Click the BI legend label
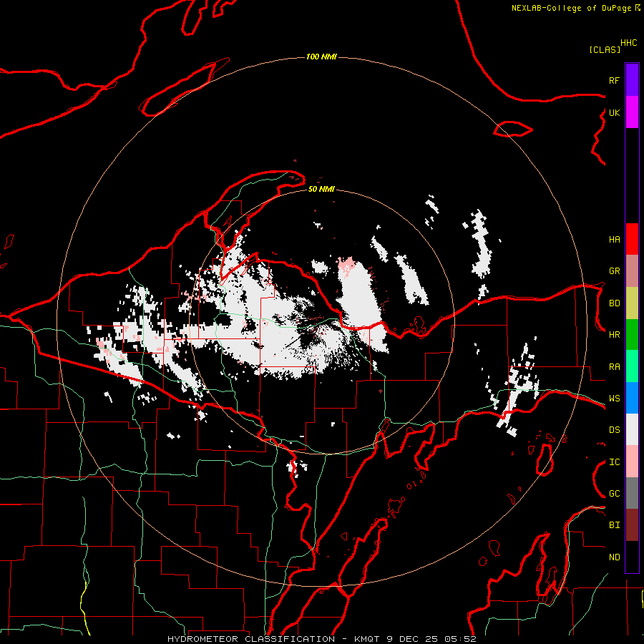 (x=614, y=525)
